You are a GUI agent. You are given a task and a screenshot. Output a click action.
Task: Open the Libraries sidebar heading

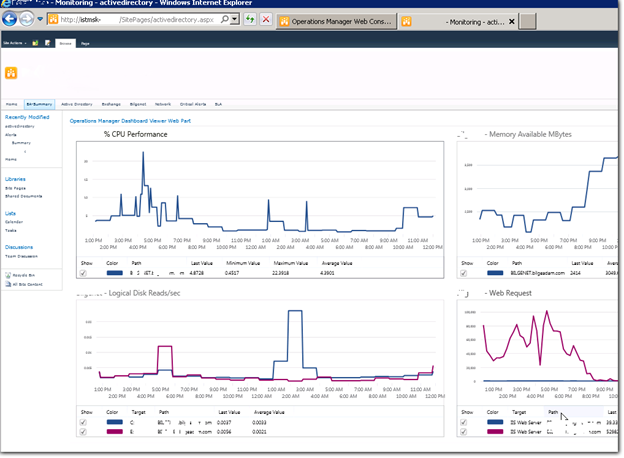point(15,179)
